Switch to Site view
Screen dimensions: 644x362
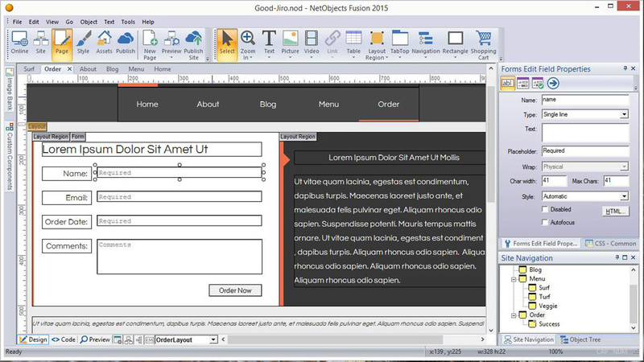[41, 42]
